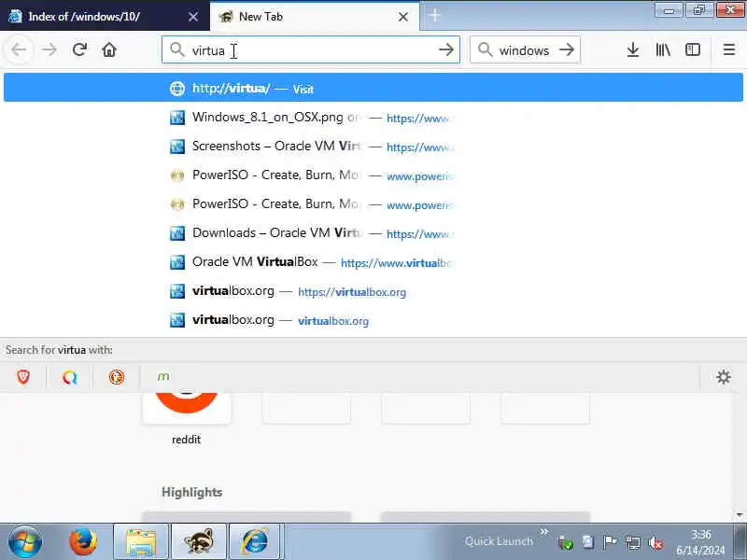Select the second PowerISO suggestion
This screenshot has height=560, width=747.
373,204
